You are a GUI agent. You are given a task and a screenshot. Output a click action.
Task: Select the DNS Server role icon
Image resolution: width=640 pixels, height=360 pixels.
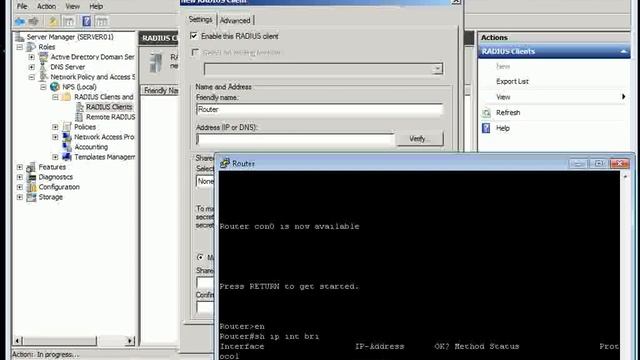(x=43, y=67)
